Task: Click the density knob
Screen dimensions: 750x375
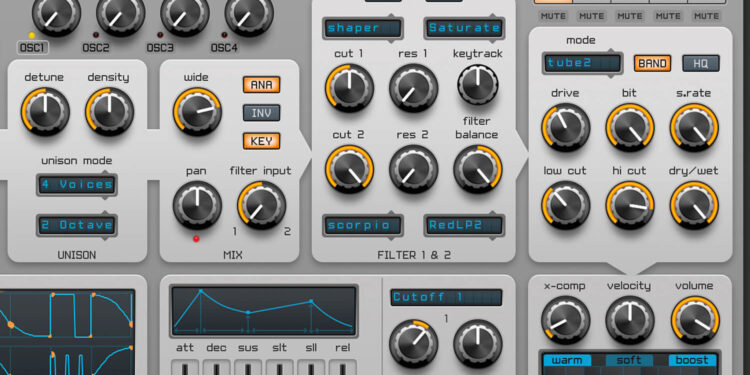Action: [110, 111]
